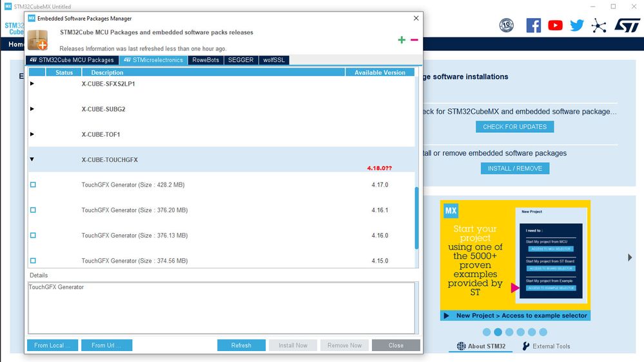Click the Status column header
The image size is (644, 362).
(64, 72)
